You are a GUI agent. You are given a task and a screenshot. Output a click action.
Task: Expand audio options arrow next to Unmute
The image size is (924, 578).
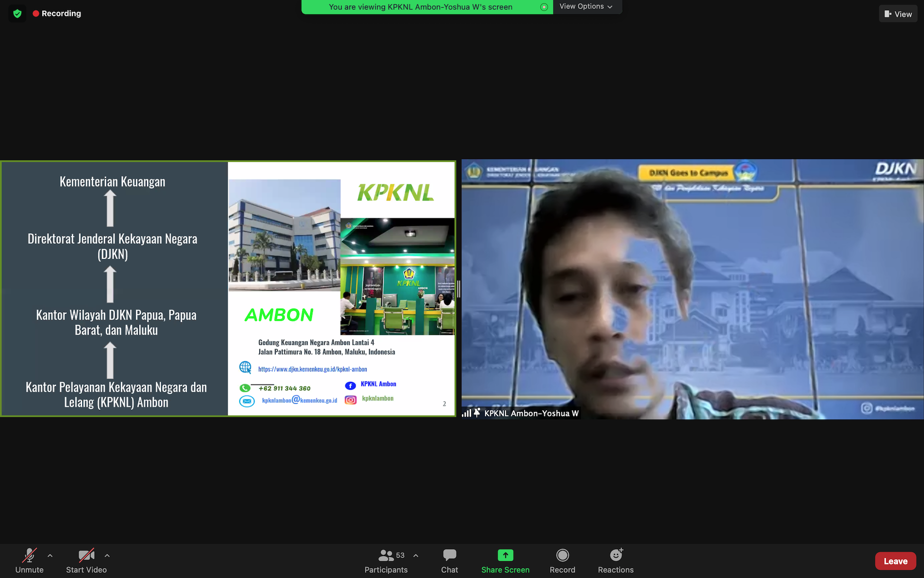(x=50, y=556)
